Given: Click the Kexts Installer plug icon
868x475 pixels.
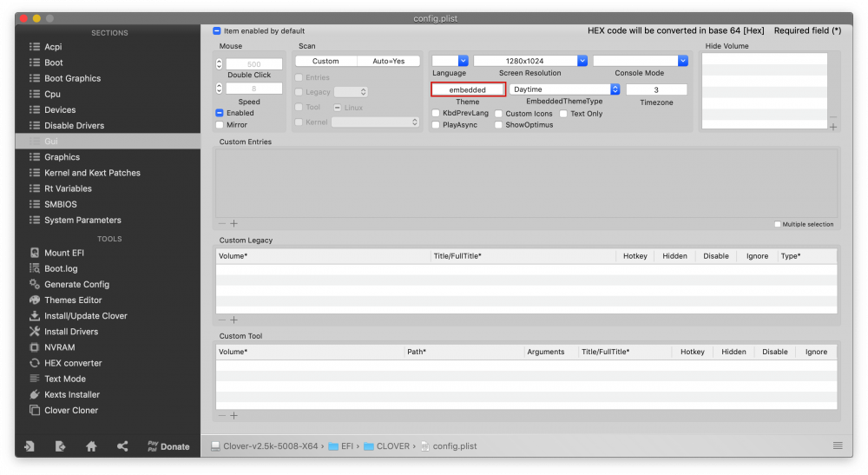Looking at the screenshot, I should (x=35, y=395).
